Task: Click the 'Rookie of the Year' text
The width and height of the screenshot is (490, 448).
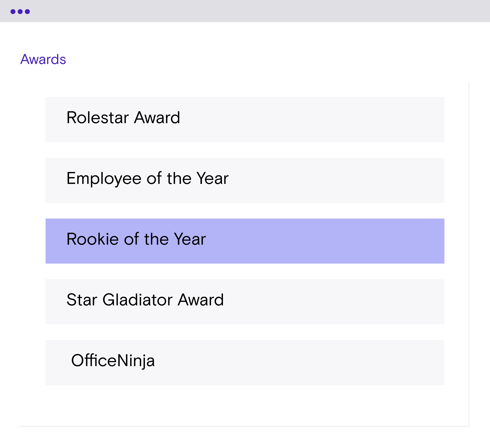Action: 136,239
